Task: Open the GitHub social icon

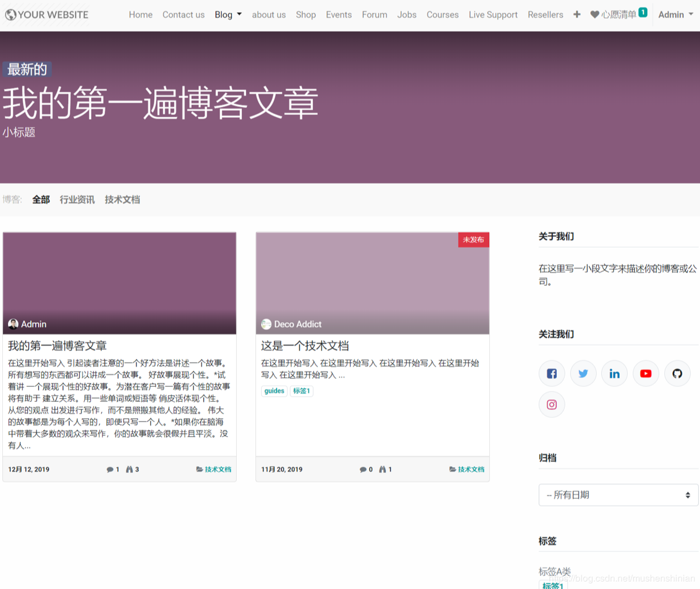Action: pos(677,374)
